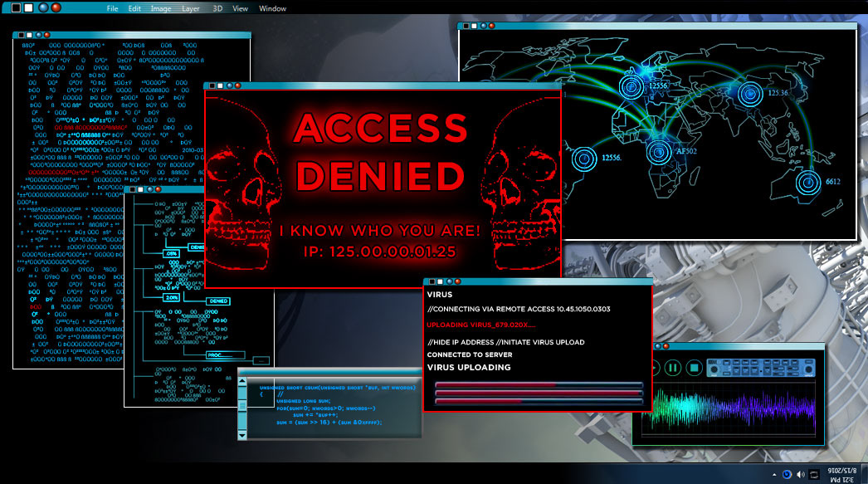Click the left round knob on audio panel
This screenshot has height=484, width=868.
(x=714, y=369)
